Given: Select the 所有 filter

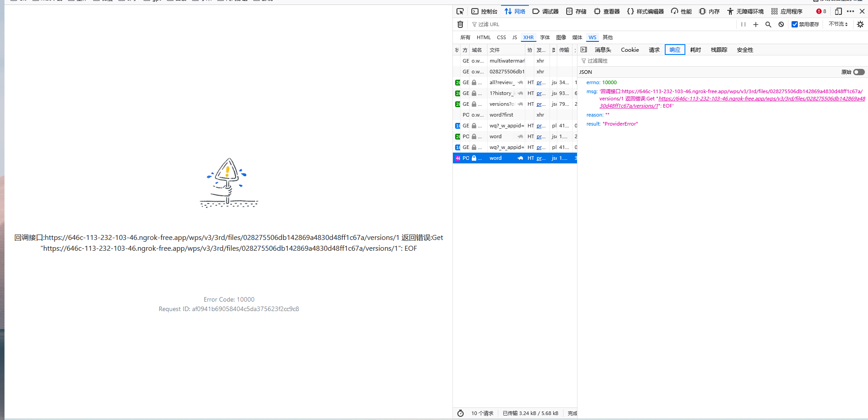Looking at the screenshot, I should click(x=465, y=37).
